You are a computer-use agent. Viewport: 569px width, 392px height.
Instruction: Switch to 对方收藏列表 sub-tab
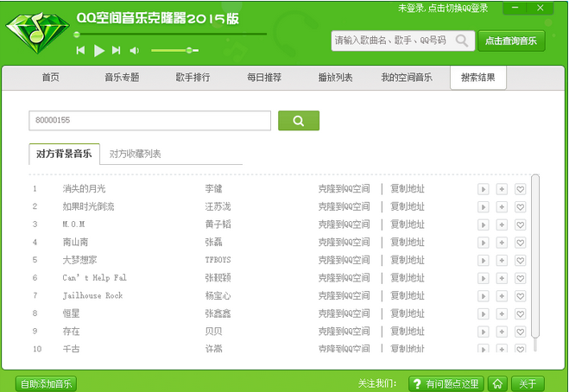point(135,154)
